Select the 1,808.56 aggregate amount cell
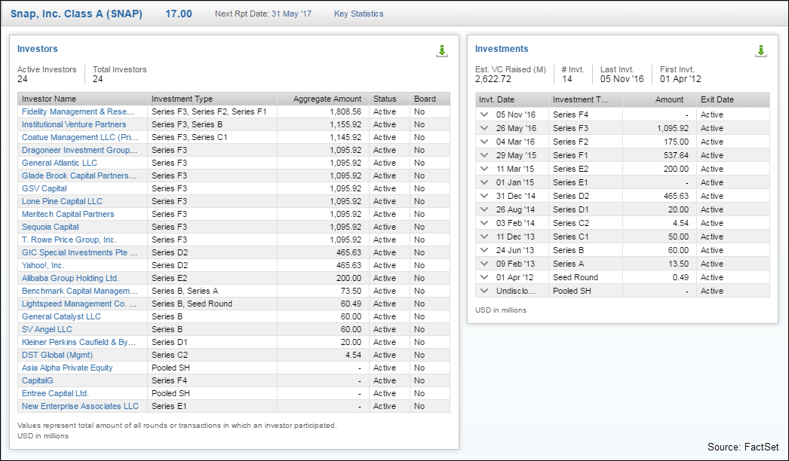This screenshot has width=789, height=461. pos(346,112)
